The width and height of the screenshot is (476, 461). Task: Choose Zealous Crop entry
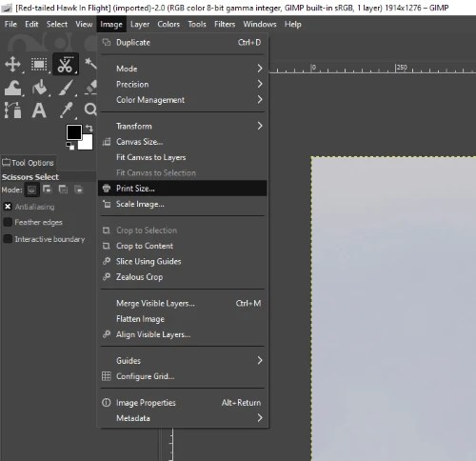182,277
